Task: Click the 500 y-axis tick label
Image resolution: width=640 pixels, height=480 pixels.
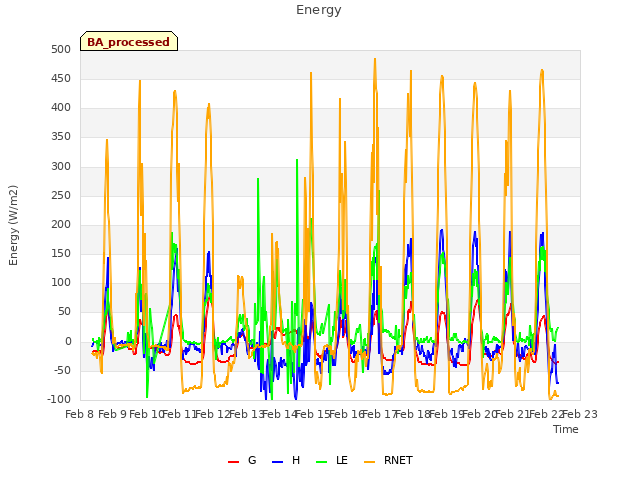Action: click(61, 49)
